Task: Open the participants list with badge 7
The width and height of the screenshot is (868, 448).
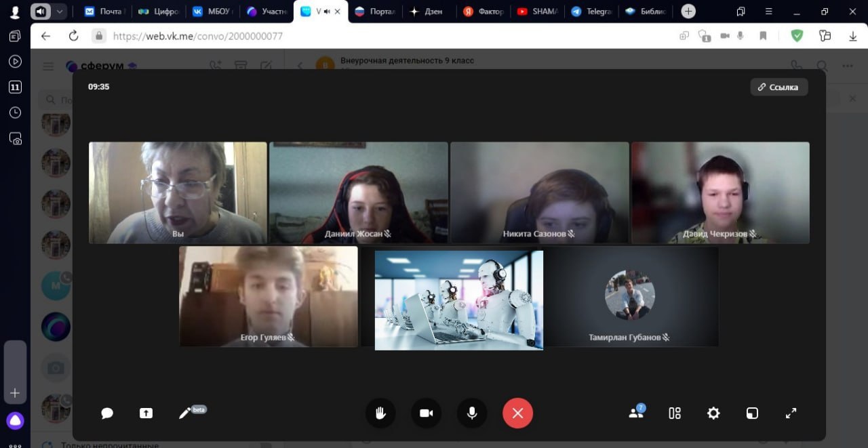Action: point(636,413)
